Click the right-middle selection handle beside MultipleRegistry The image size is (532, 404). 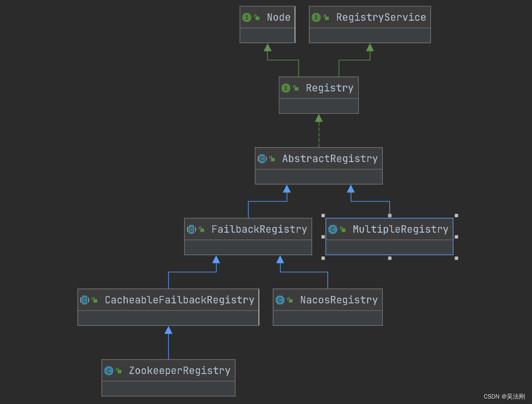pos(456,237)
